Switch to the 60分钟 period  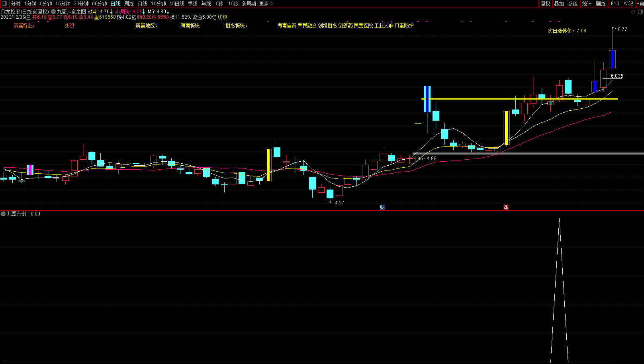point(100,4)
